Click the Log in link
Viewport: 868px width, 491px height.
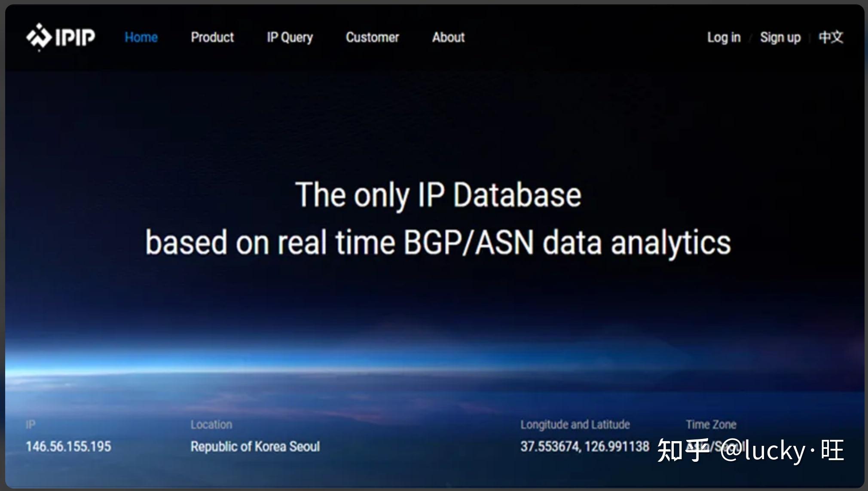tap(724, 37)
